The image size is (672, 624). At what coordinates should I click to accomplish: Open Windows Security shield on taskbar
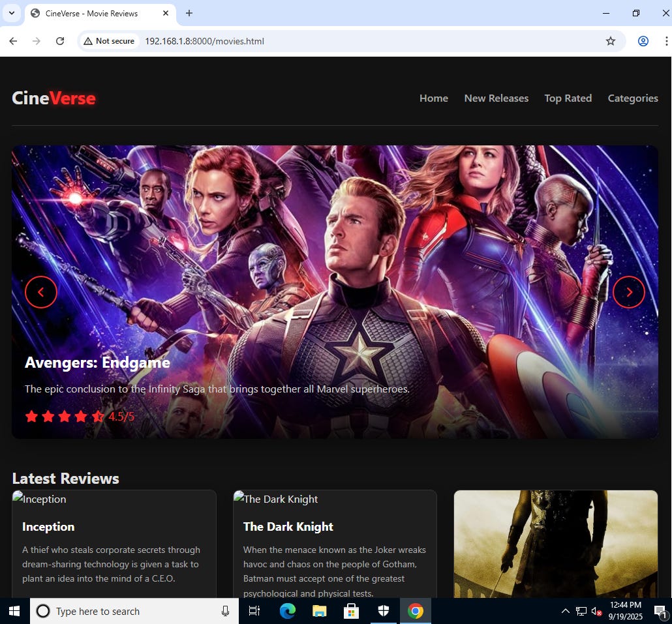tap(383, 611)
